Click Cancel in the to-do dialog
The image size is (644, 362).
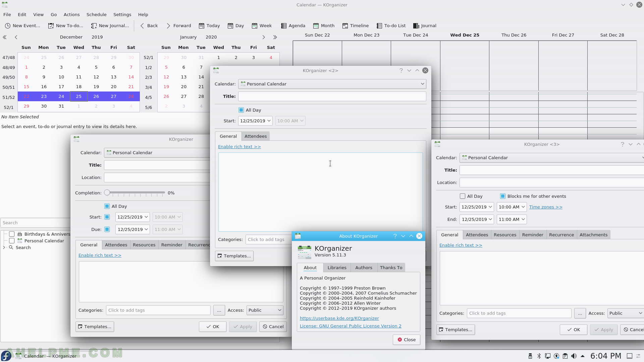point(273,326)
